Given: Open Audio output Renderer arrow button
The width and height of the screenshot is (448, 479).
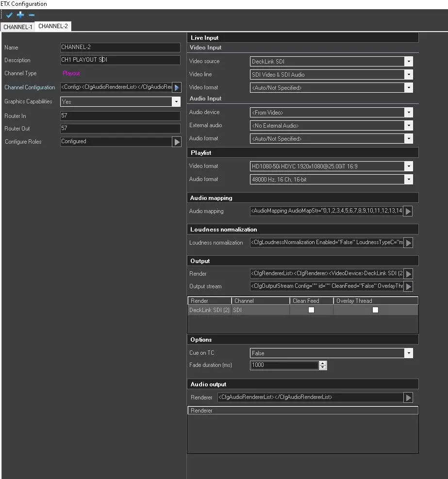Looking at the screenshot, I should (x=408, y=397).
